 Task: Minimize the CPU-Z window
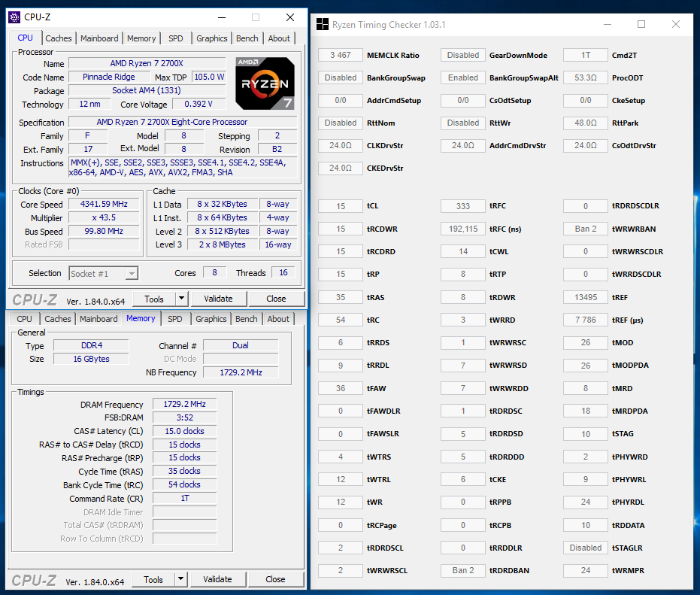[222, 17]
